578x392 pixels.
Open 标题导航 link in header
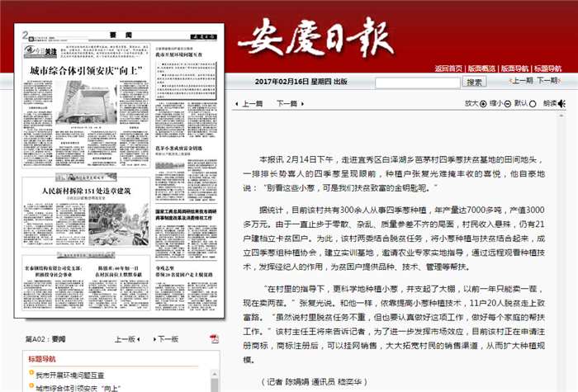click(x=547, y=68)
